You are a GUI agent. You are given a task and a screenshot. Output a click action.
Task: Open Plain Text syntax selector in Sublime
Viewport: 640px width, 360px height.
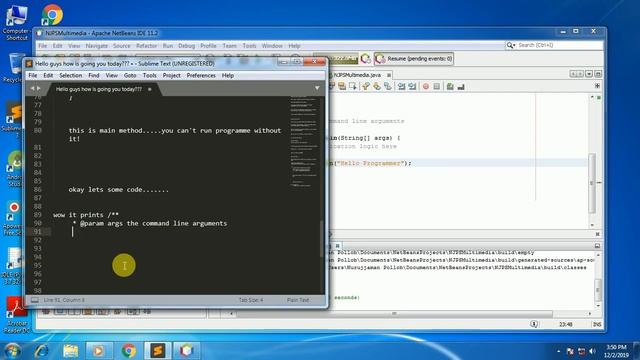point(298,300)
